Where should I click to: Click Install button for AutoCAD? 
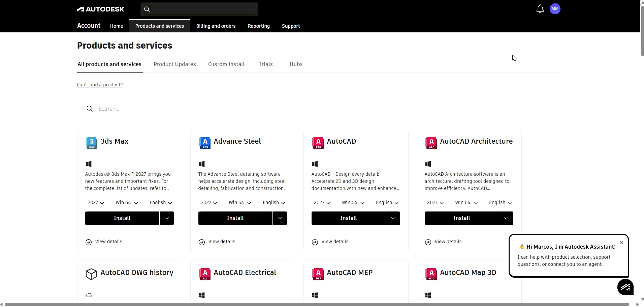[x=348, y=218]
